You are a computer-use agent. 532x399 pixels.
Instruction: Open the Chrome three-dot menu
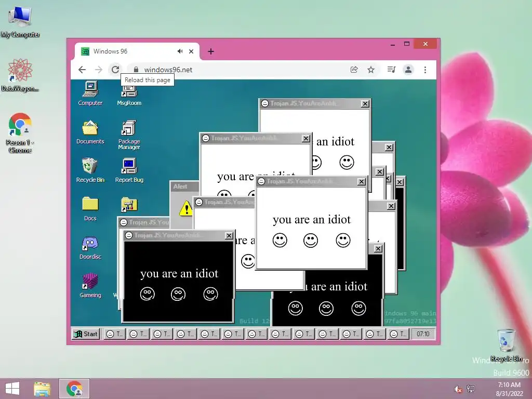click(x=425, y=70)
